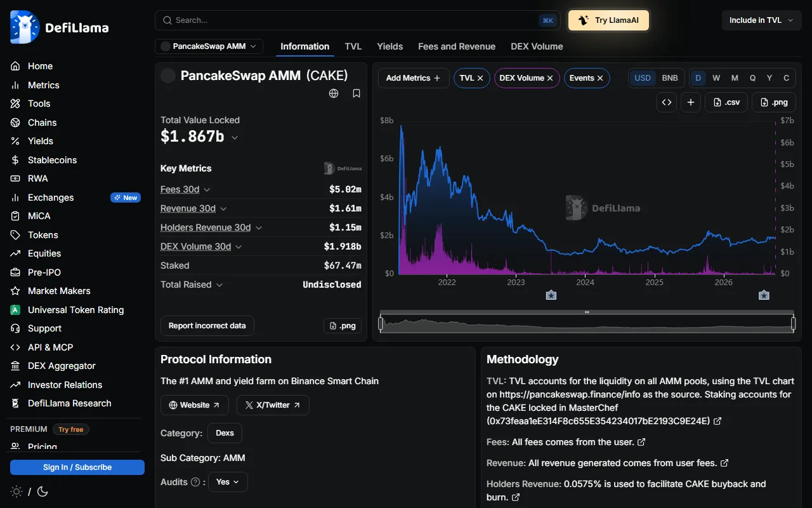Remove the DEX Volume metric chip
This screenshot has width=812, height=508.
(x=550, y=78)
